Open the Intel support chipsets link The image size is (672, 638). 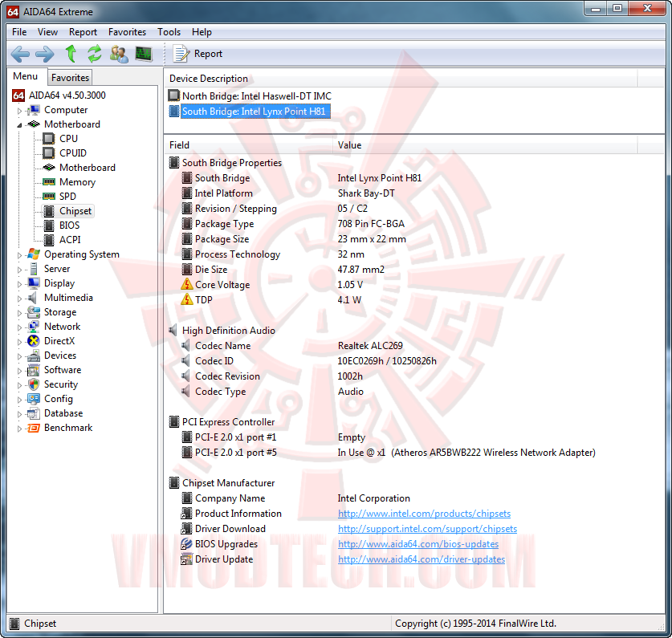(x=427, y=529)
